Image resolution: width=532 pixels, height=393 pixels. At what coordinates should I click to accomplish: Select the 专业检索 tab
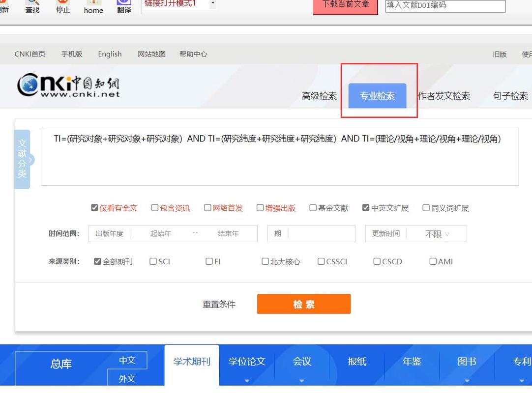[377, 96]
